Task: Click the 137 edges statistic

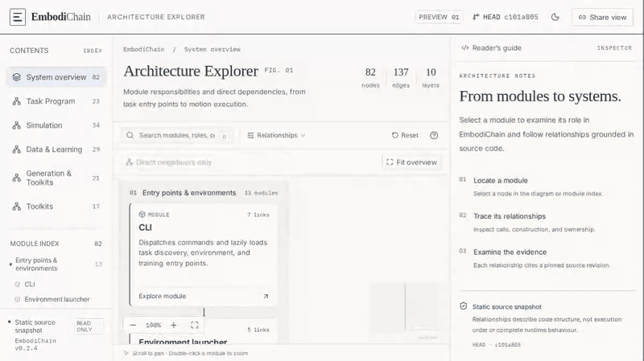Action: point(401,77)
